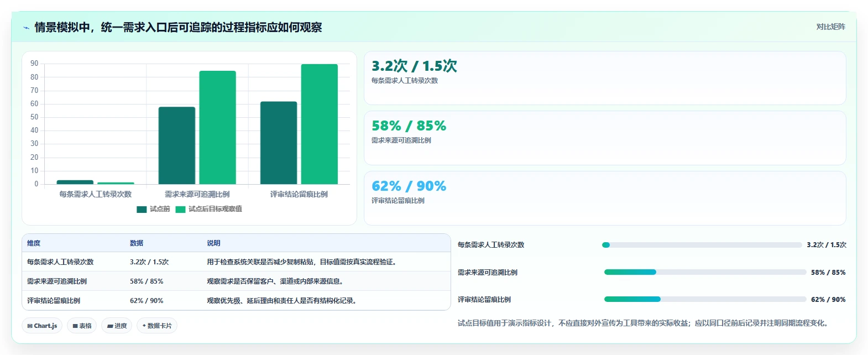Click progress label 每条需求人工转录次数
This screenshot has height=355, width=868.
pos(491,245)
